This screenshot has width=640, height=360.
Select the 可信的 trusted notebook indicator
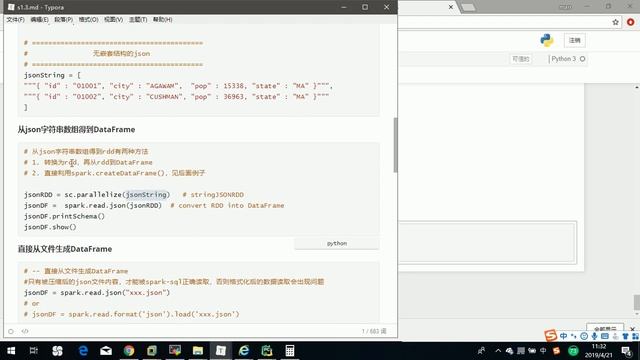[x=521, y=59]
